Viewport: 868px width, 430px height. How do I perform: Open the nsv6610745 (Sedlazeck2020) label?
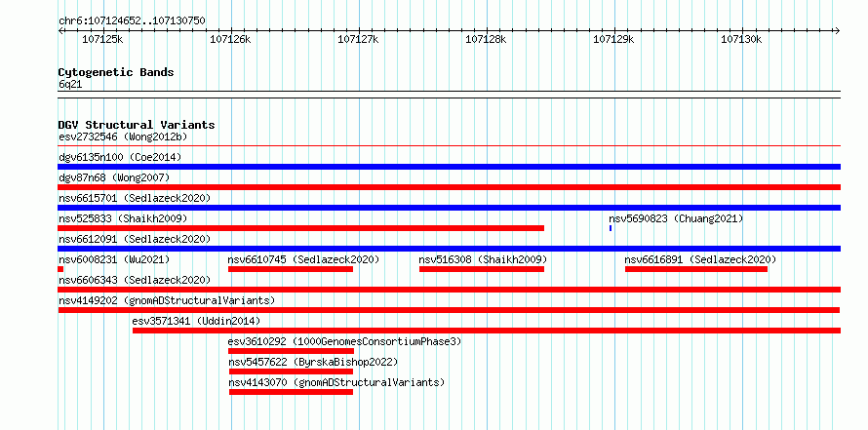[x=304, y=259]
